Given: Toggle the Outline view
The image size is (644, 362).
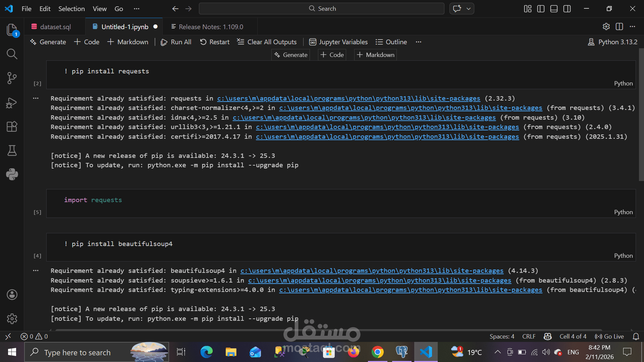Looking at the screenshot, I should click(391, 42).
